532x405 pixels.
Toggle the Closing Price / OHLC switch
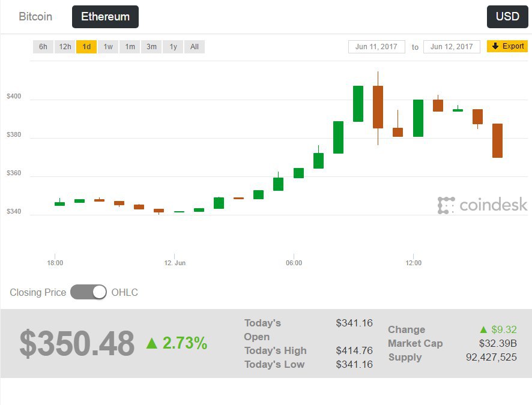(88, 292)
